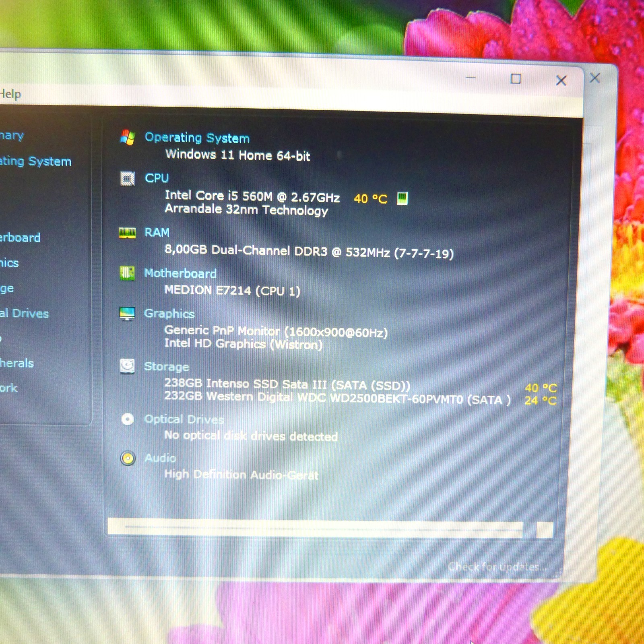The width and height of the screenshot is (644, 644).
Task: Click the Audio speaker icon
Action: pyautogui.click(x=128, y=458)
